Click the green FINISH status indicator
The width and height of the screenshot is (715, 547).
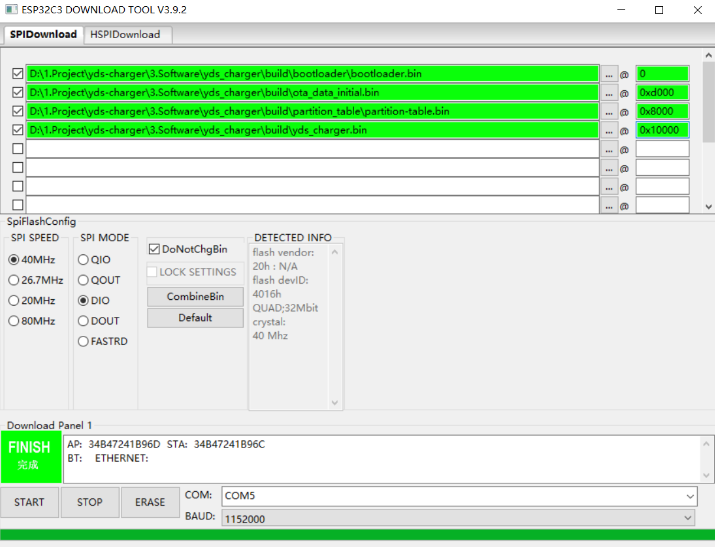tap(31, 457)
